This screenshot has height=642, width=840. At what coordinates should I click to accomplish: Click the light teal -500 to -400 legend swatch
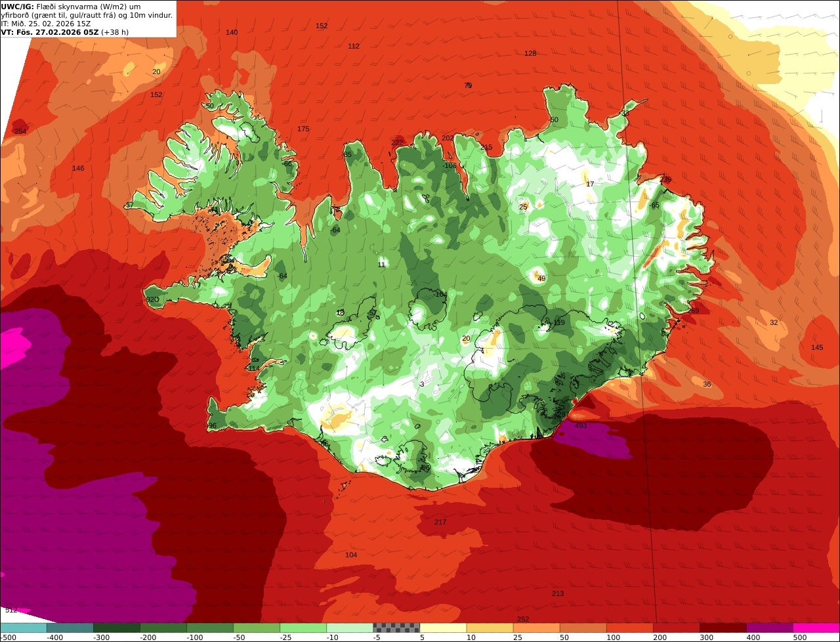pyautogui.click(x=23, y=628)
